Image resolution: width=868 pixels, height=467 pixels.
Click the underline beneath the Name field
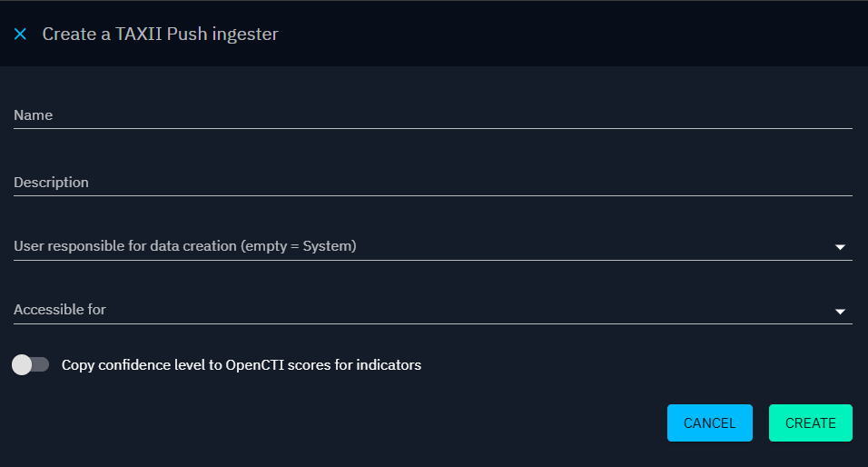[432, 128]
